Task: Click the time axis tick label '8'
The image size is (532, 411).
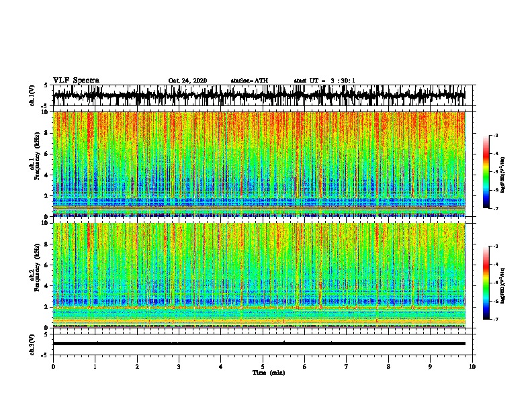Action: coord(388,367)
